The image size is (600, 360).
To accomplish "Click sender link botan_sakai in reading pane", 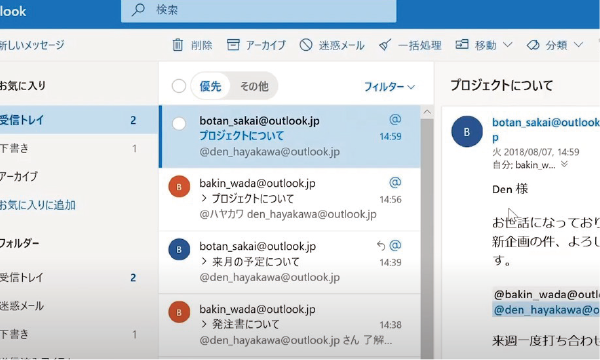I will [x=546, y=129].
